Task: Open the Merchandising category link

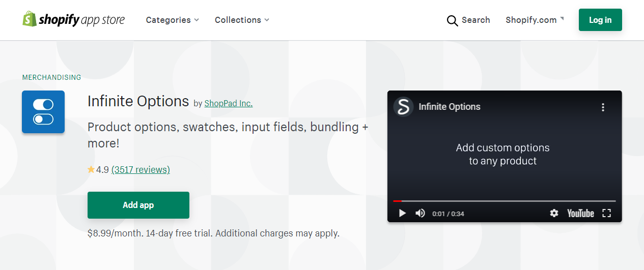Action: tap(51, 77)
